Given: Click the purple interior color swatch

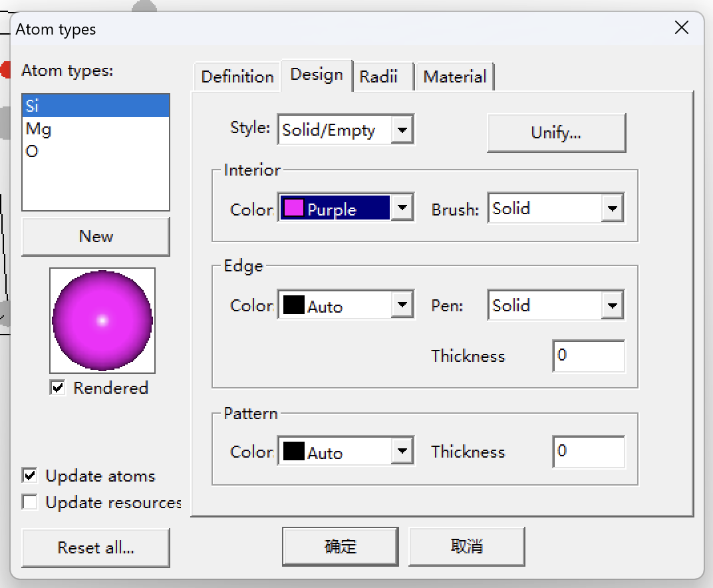Looking at the screenshot, I should tap(293, 209).
